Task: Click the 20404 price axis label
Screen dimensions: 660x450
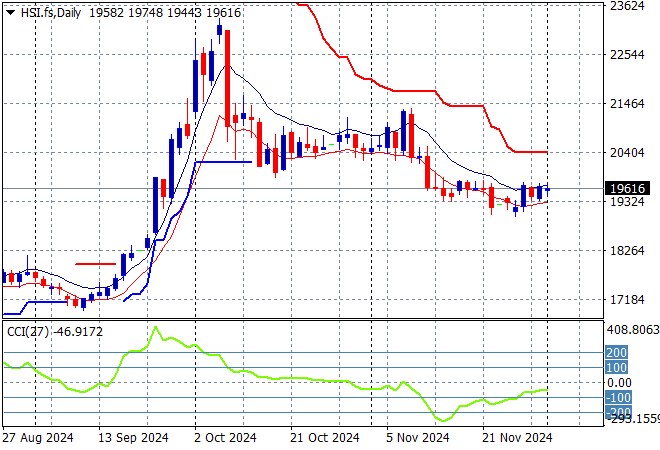Action: pyautogui.click(x=626, y=153)
